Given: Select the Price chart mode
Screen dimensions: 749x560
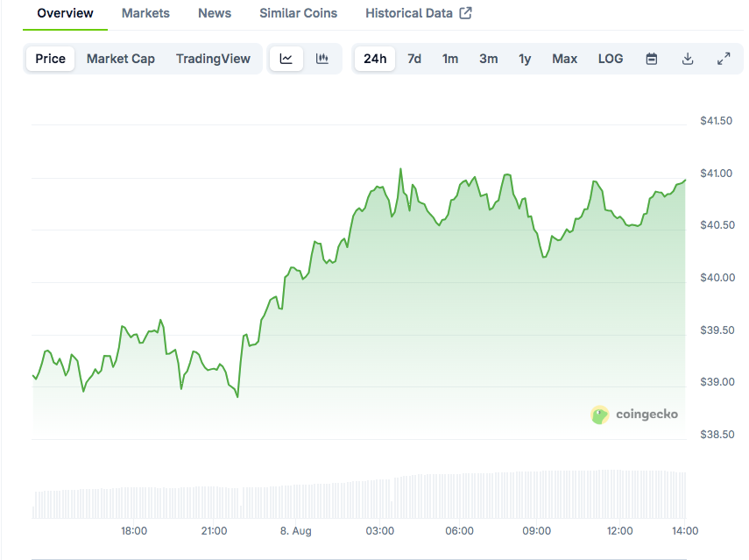Looking at the screenshot, I should click(50, 59).
